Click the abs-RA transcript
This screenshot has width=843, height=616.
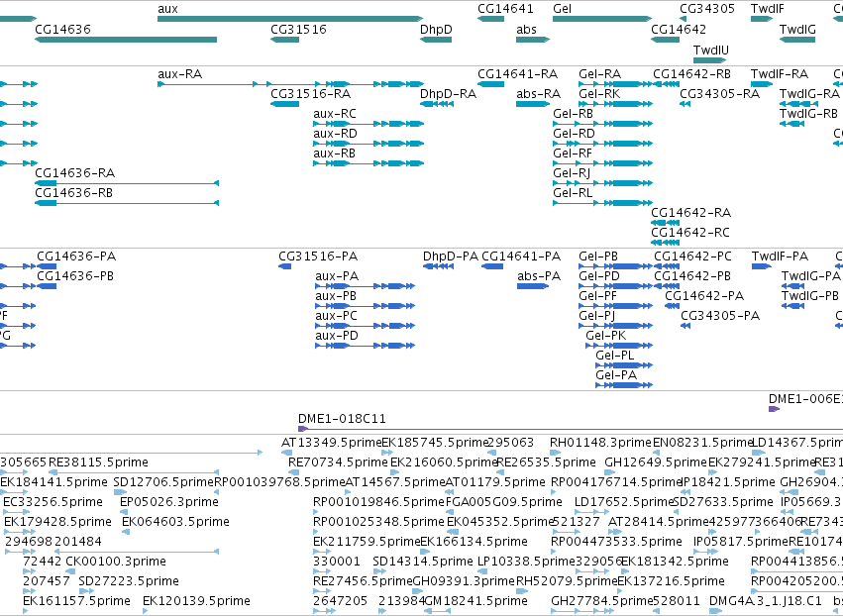click(533, 104)
